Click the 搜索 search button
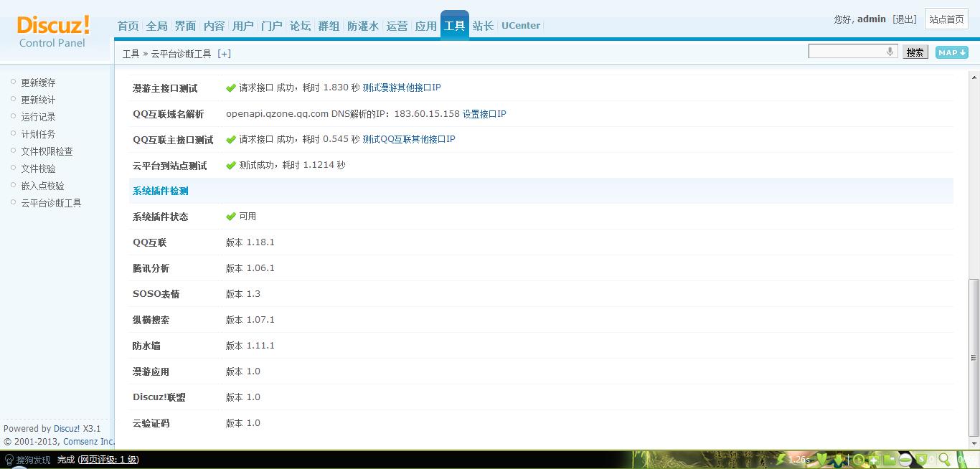Screen dimensions: 980x469 pos(915,52)
